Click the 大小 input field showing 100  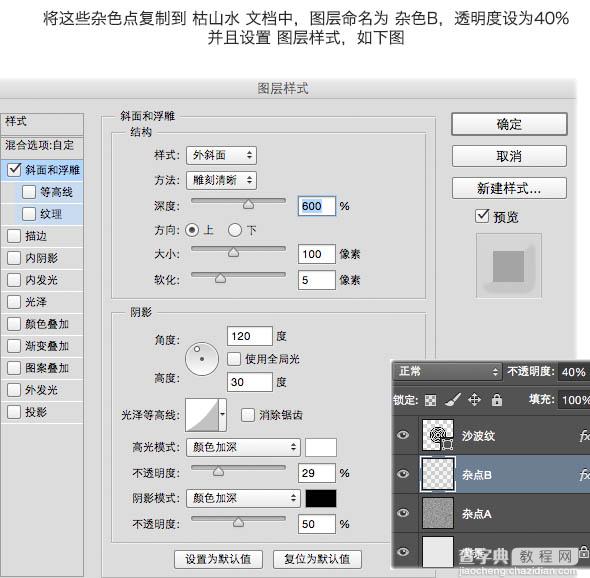click(x=316, y=254)
